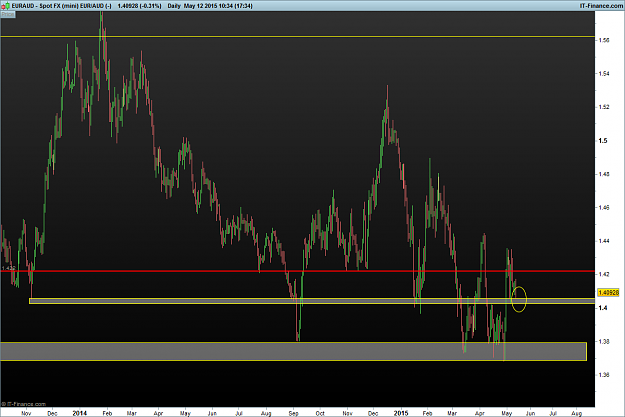The height and width of the screenshot is (417, 625).
Task: Click the 2015 label on time axis
Action: point(401,413)
